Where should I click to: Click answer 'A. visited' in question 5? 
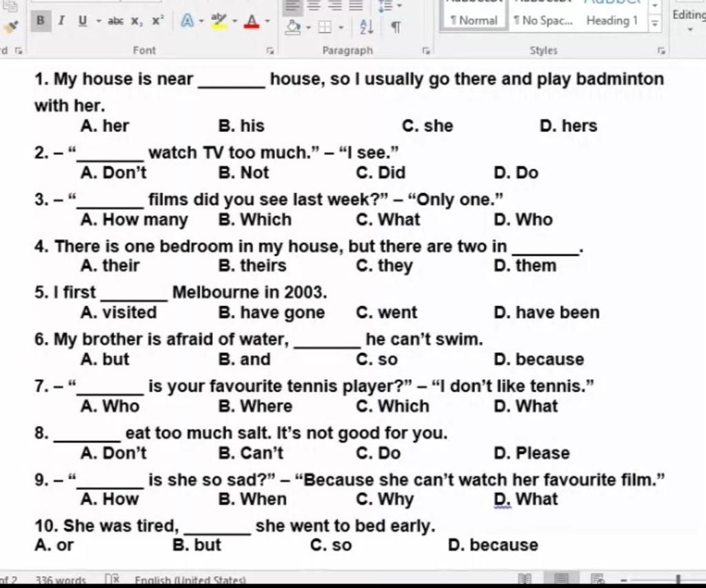click(x=119, y=312)
